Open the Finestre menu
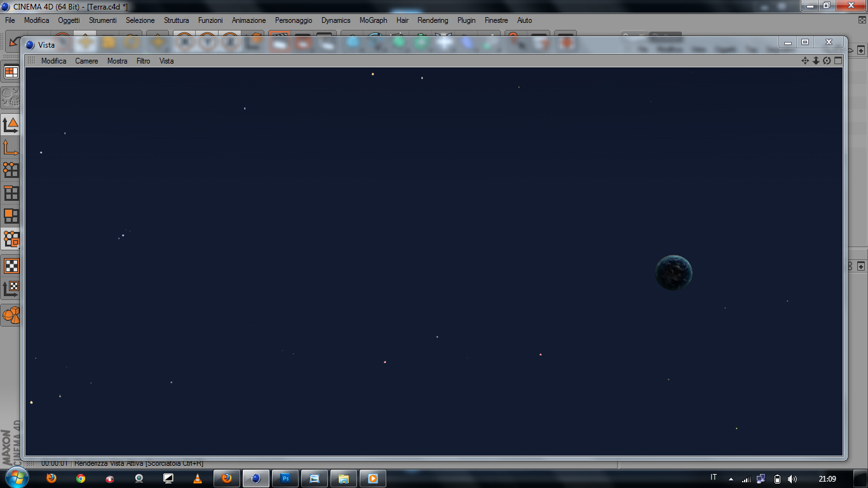The height and width of the screenshot is (488, 868). click(496, 20)
